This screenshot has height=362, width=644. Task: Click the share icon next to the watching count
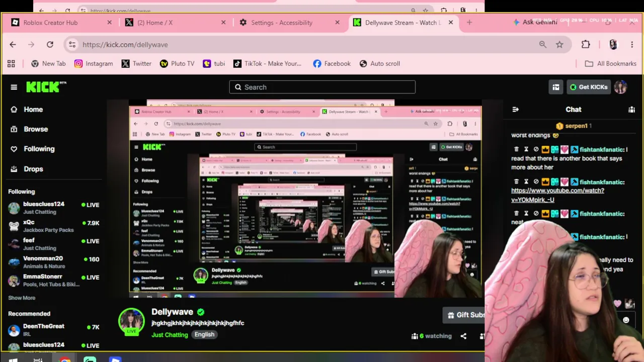point(463,336)
